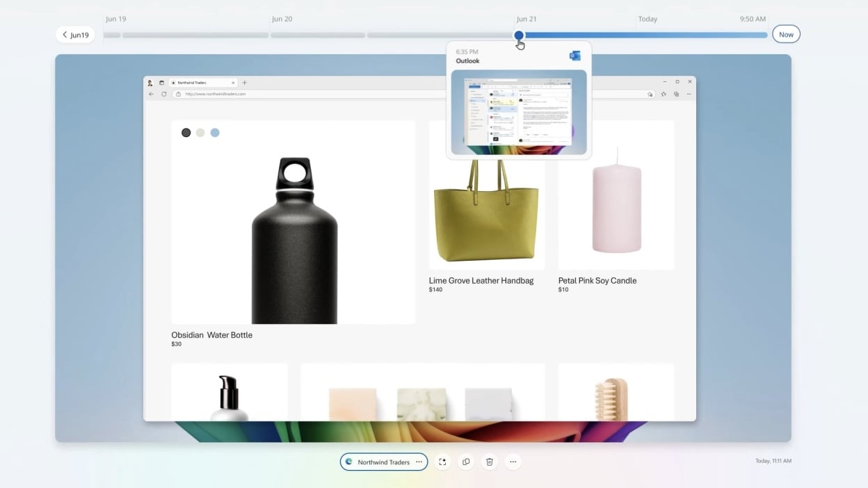
Task: Click the browser refresh icon
Action: click(x=164, y=94)
